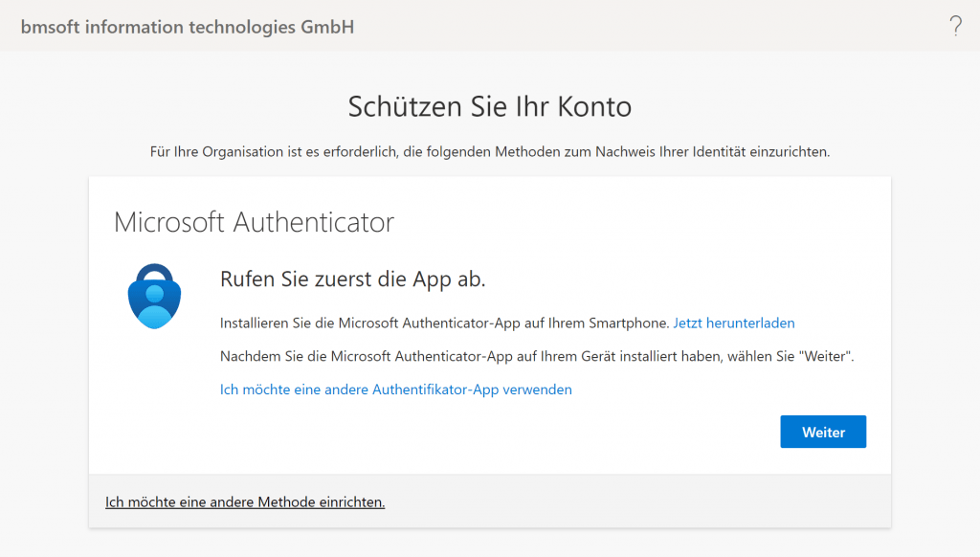This screenshot has height=557, width=980.
Task: Select the 'Microsoft Authenticator' card heading
Action: coord(254,222)
